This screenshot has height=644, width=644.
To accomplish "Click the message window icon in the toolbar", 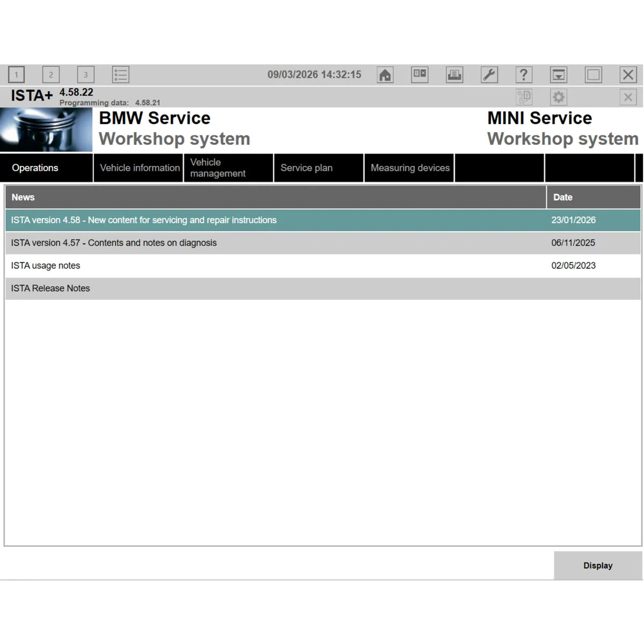I will [x=419, y=75].
